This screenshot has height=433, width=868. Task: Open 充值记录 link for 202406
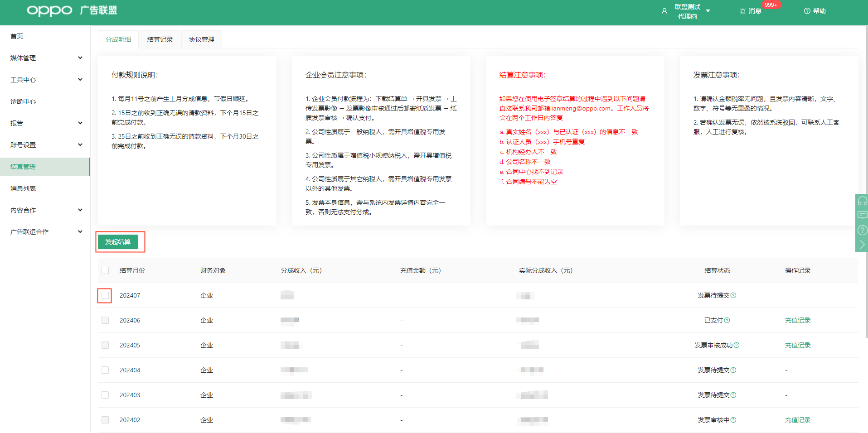pos(797,320)
